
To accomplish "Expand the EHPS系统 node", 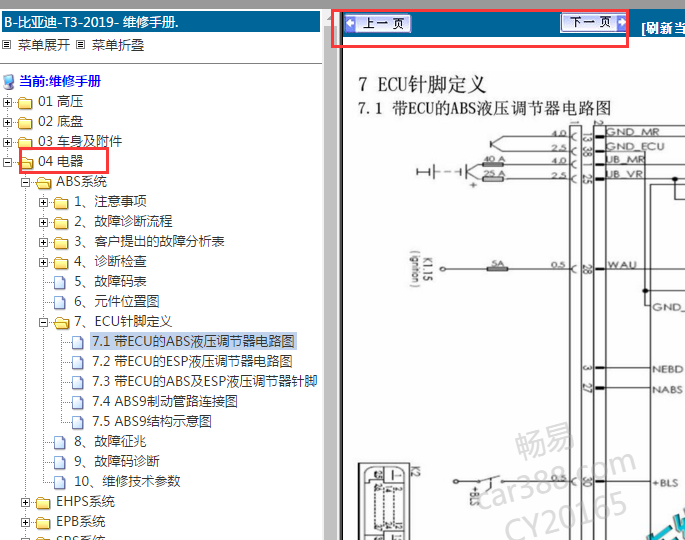I will [25, 502].
